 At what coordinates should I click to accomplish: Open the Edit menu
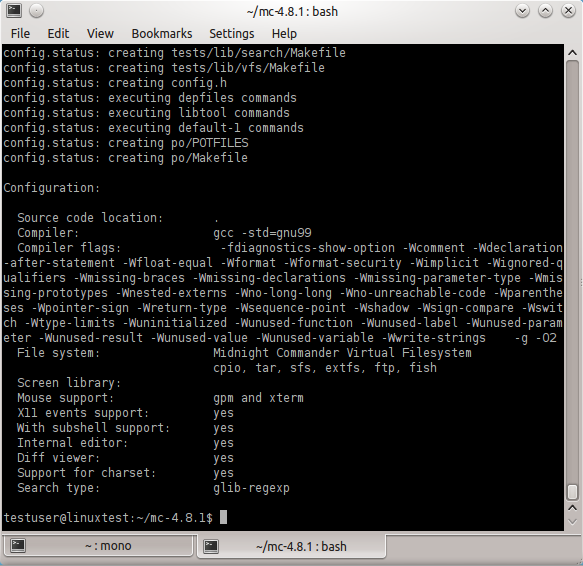click(x=58, y=34)
